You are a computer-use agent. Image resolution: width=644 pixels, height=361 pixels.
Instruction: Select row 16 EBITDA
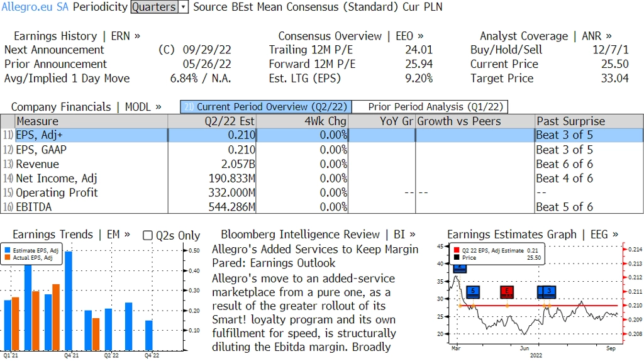(322, 206)
